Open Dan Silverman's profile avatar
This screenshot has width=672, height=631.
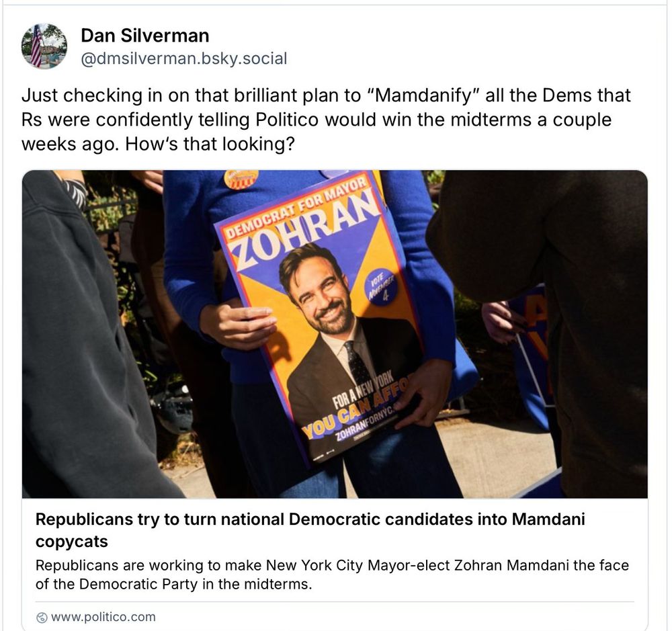point(44,46)
